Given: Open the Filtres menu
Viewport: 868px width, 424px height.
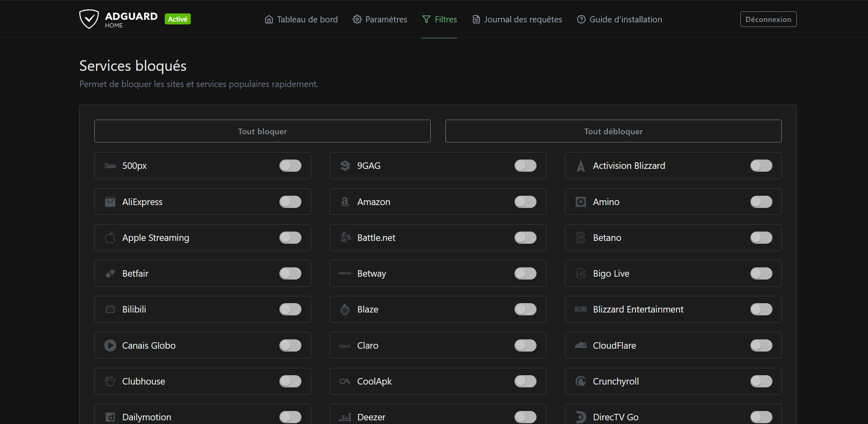Looking at the screenshot, I should pos(439,19).
